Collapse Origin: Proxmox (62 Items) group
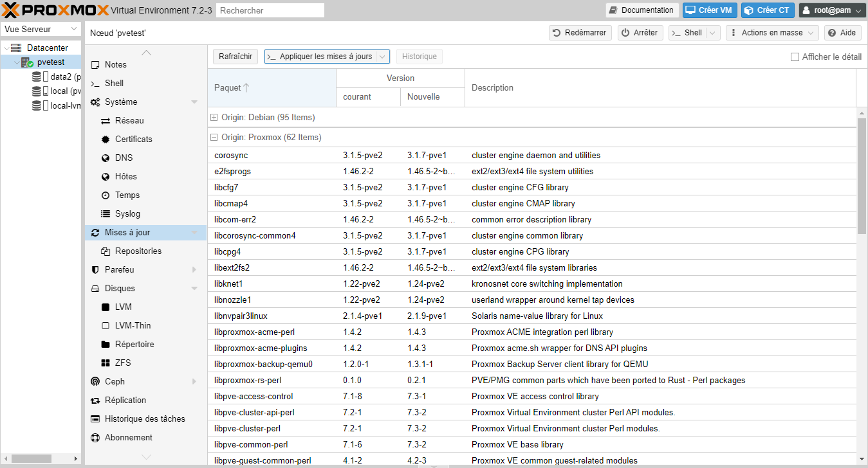868x468 pixels. tap(214, 137)
